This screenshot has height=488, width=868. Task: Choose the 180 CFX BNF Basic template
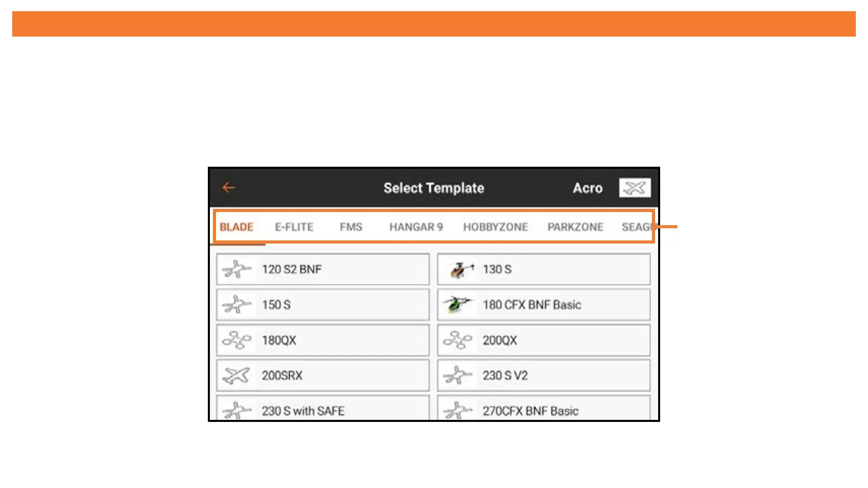tap(544, 305)
